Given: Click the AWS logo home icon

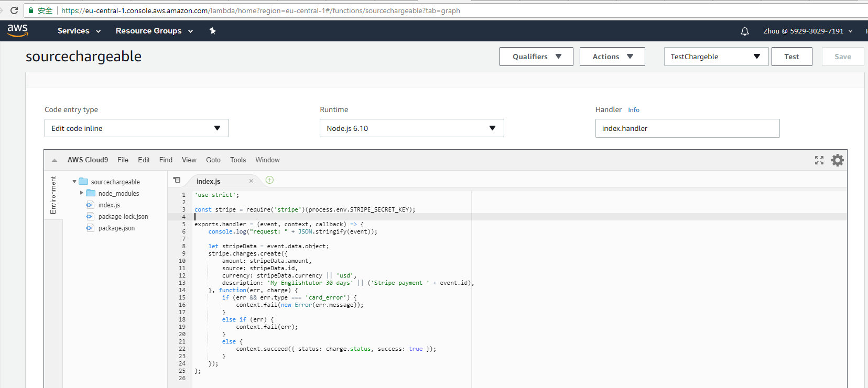Looking at the screenshot, I should [17, 31].
